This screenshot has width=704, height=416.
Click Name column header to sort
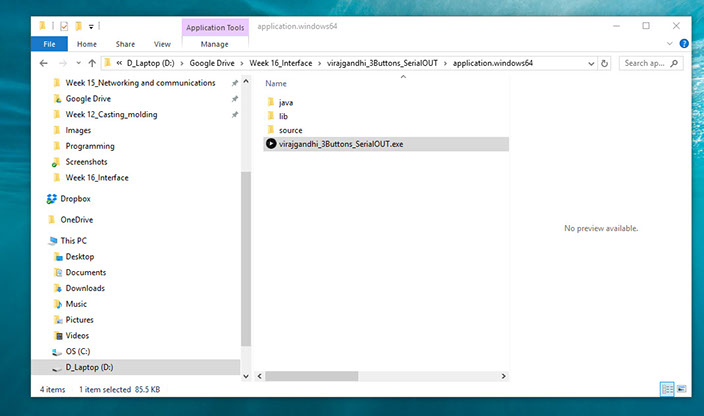pyautogui.click(x=276, y=83)
